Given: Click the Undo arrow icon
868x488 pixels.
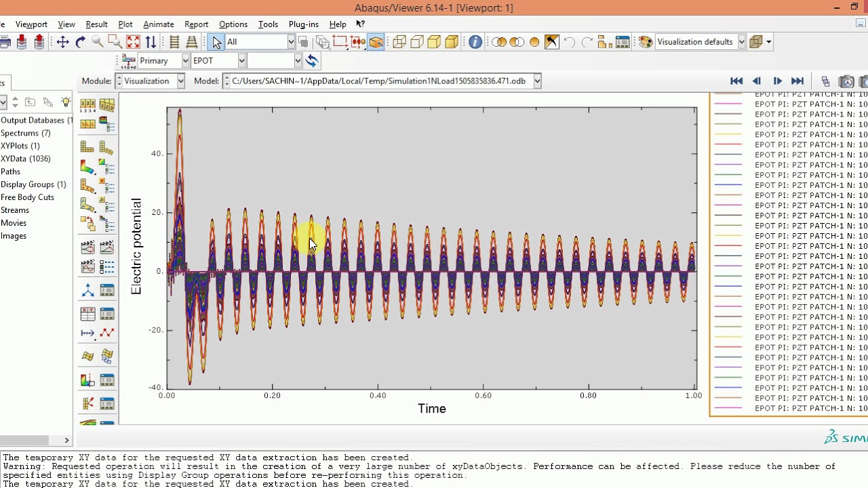Looking at the screenshot, I should [x=570, y=42].
